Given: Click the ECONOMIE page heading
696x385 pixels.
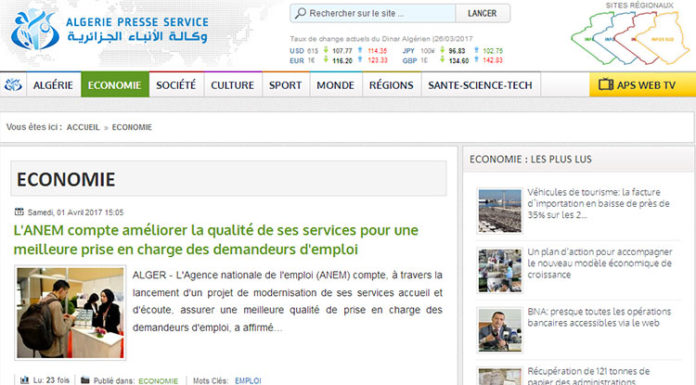Looking at the screenshot, I should tap(66, 179).
